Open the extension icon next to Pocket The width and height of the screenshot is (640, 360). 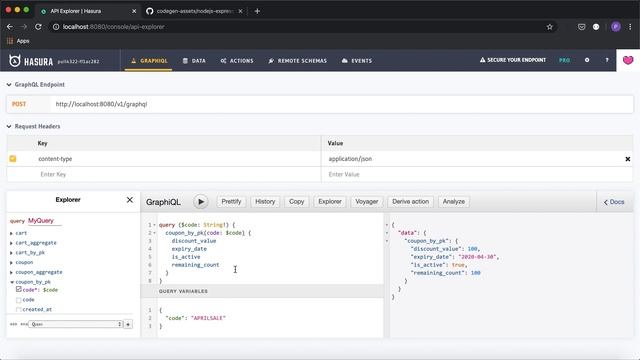596,27
